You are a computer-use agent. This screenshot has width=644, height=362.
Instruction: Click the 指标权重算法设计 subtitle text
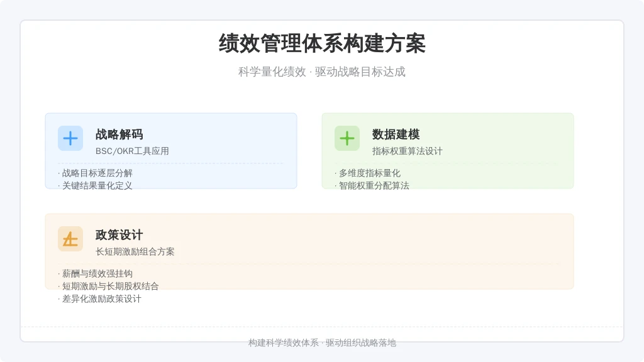point(408,151)
